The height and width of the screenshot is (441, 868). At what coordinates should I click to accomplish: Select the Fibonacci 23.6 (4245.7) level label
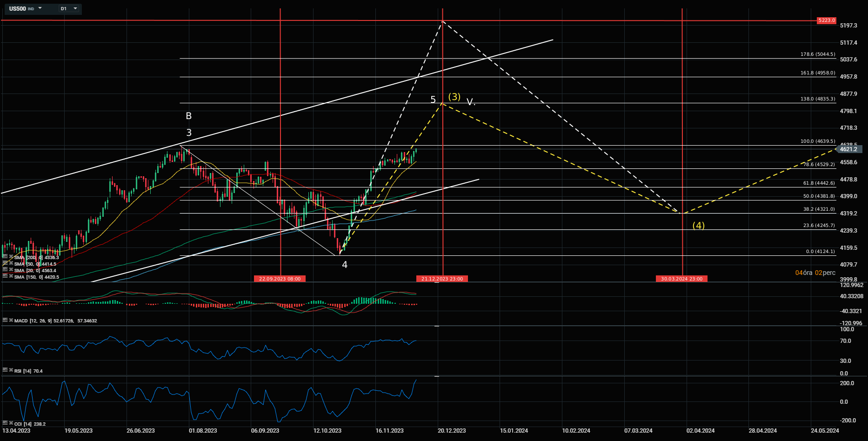pos(819,226)
